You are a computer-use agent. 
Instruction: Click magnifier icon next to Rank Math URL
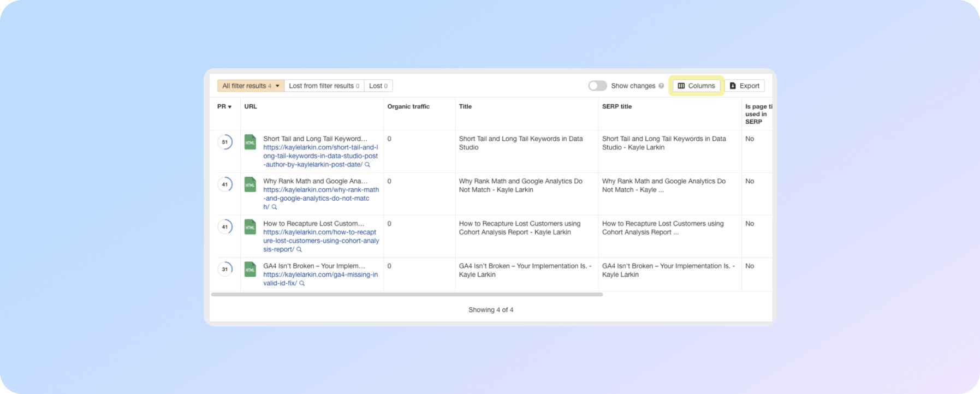pyautogui.click(x=275, y=207)
